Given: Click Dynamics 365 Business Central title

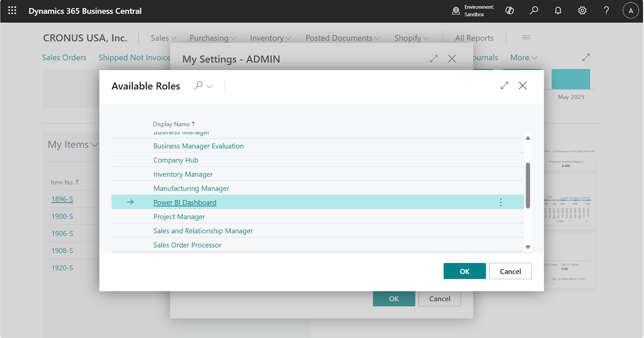Looking at the screenshot, I should (85, 11).
